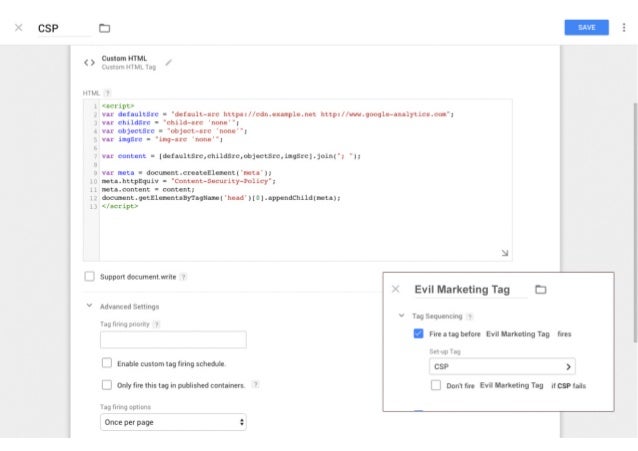Click line 2 defaultSrc code line
The image size is (638, 451).
point(277,114)
